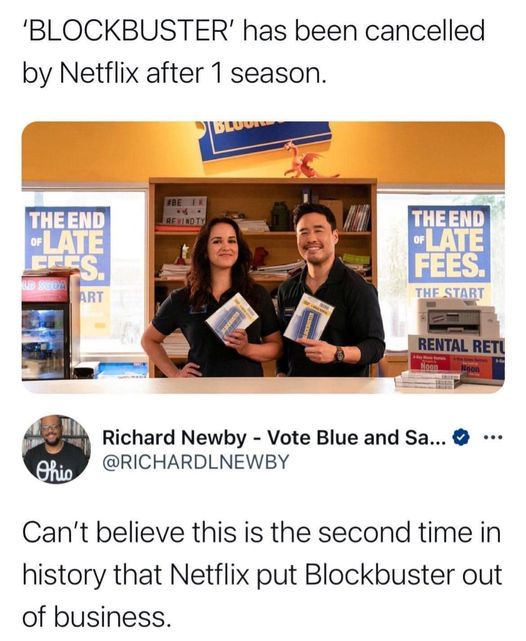Click the Blockbuster logo sign at top
The width and height of the screenshot is (526, 641).
coord(268,139)
